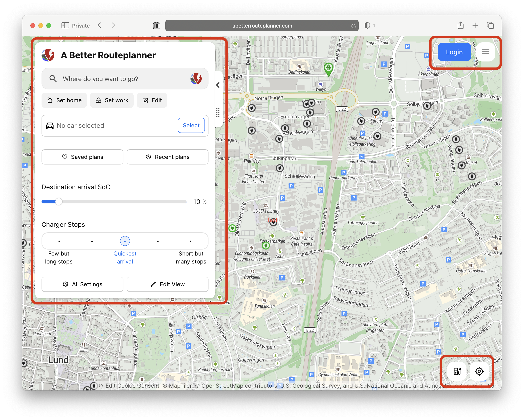
Task: Select Quickest arrival option
Action: tap(125, 241)
